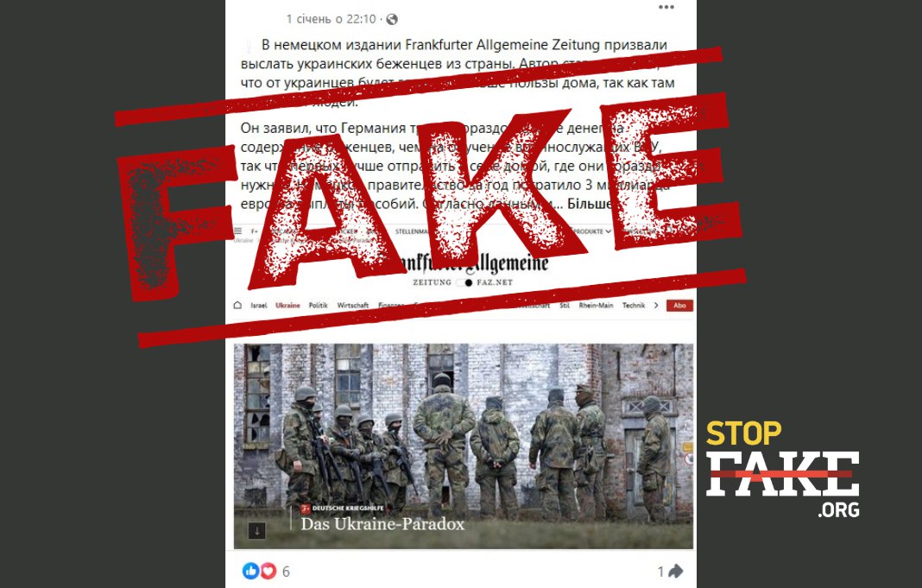The height and width of the screenshot is (588, 922).
Task: Click the share arrow icon
Action: (676, 571)
